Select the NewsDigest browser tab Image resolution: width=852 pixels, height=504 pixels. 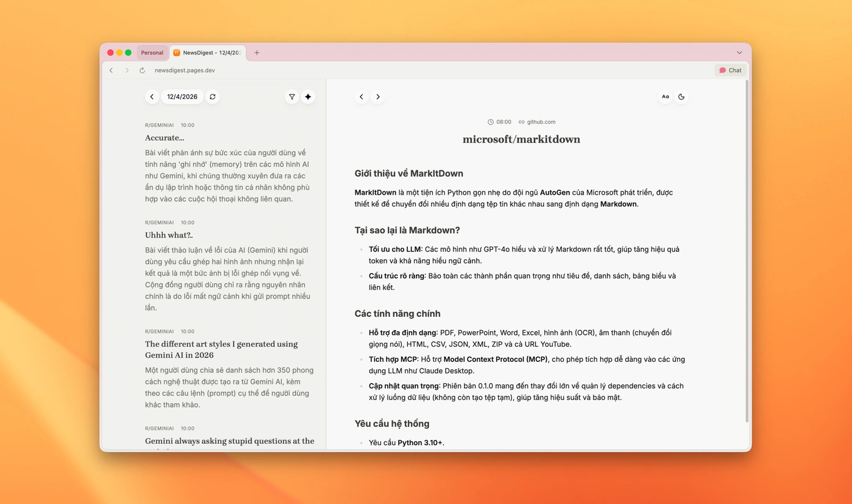coord(207,53)
